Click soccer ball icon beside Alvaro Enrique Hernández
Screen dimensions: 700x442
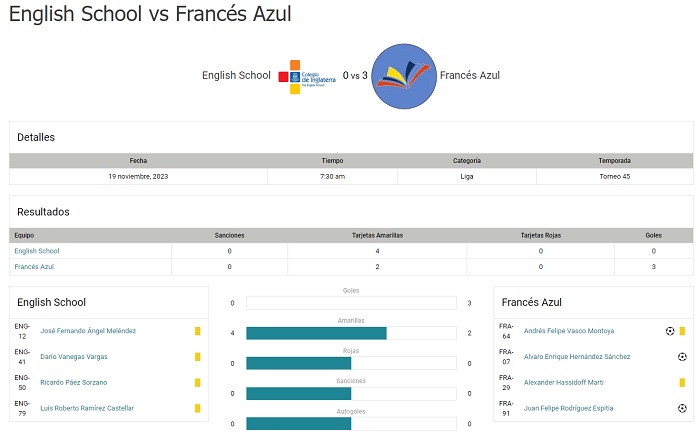pos(682,356)
